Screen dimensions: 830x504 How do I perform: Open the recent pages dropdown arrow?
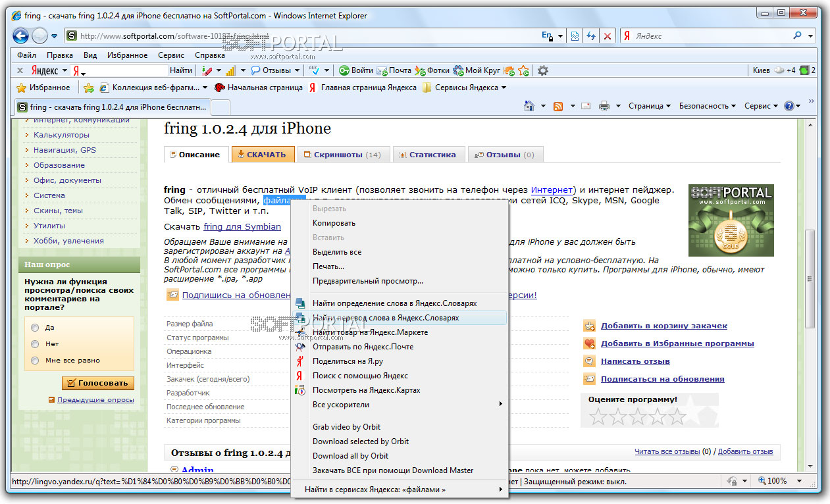(x=54, y=36)
